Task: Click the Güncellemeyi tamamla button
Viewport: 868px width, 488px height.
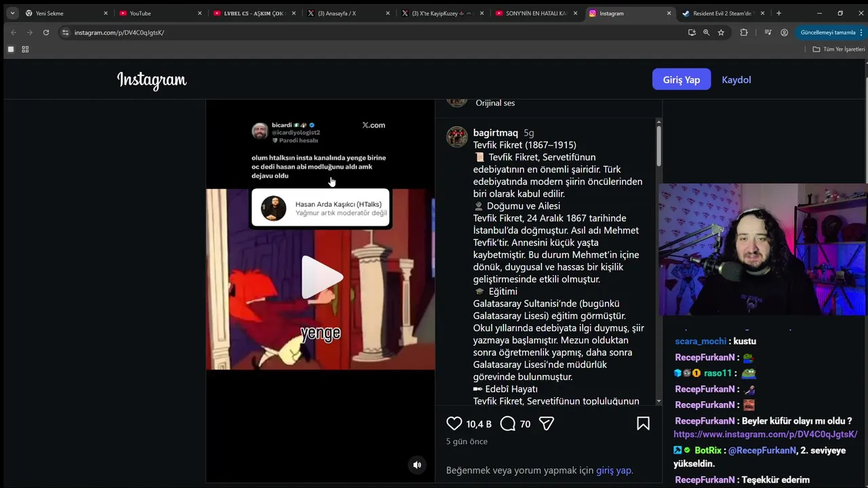Action: (x=828, y=32)
